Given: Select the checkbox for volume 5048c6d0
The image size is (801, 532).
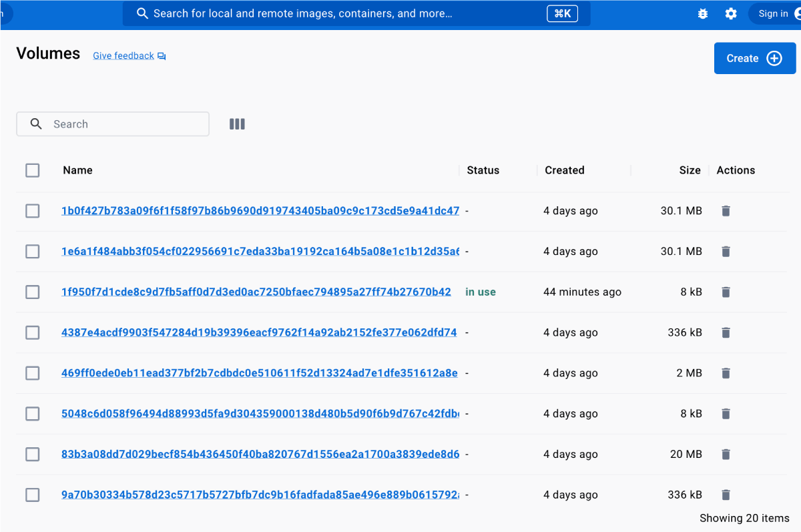Looking at the screenshot, I should click(x=33, y=414).
